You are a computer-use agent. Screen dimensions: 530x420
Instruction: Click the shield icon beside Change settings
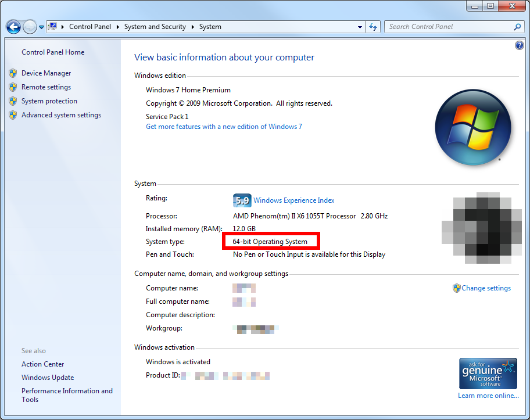tap(457, 288)
